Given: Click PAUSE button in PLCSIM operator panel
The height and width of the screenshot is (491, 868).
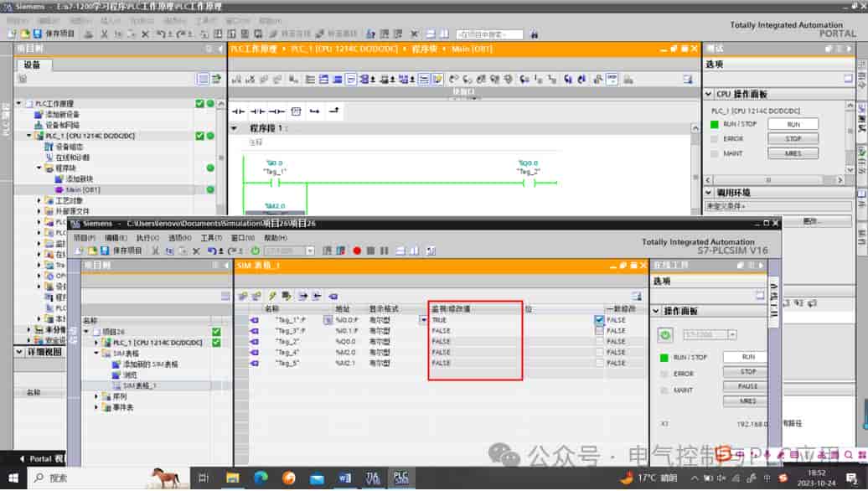Looking at the screenshot, I should 747,385.
